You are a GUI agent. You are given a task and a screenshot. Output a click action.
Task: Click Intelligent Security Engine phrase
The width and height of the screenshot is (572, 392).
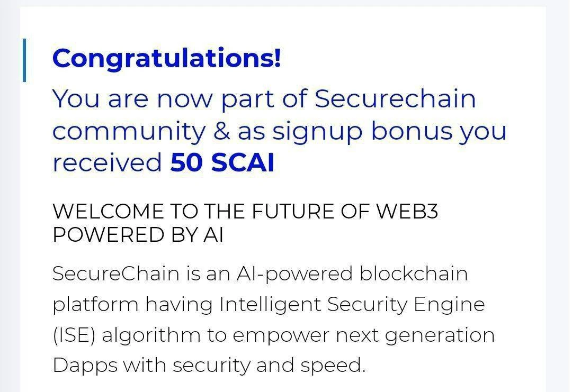coord(352,305)
